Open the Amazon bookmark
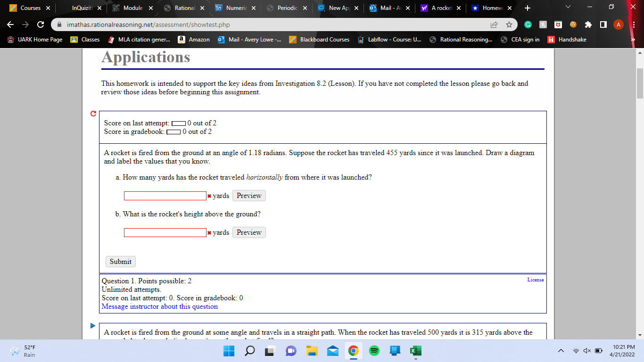644x362 pixels. click(194, 40)
